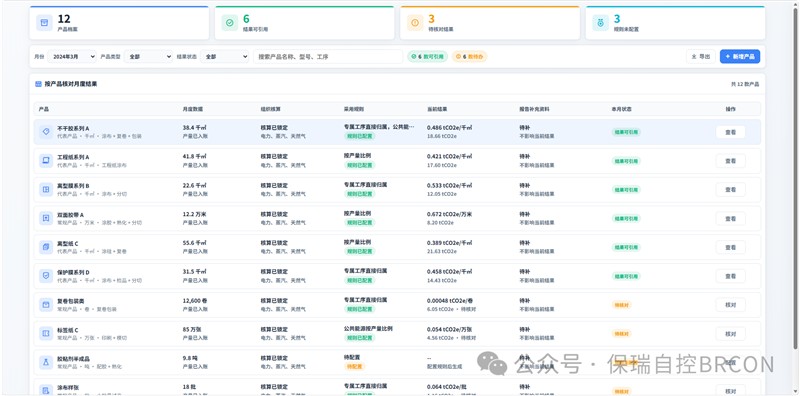Filter by the 6 款待办 chip
Screen dimensions: 800x396
(x=469, y=57)
